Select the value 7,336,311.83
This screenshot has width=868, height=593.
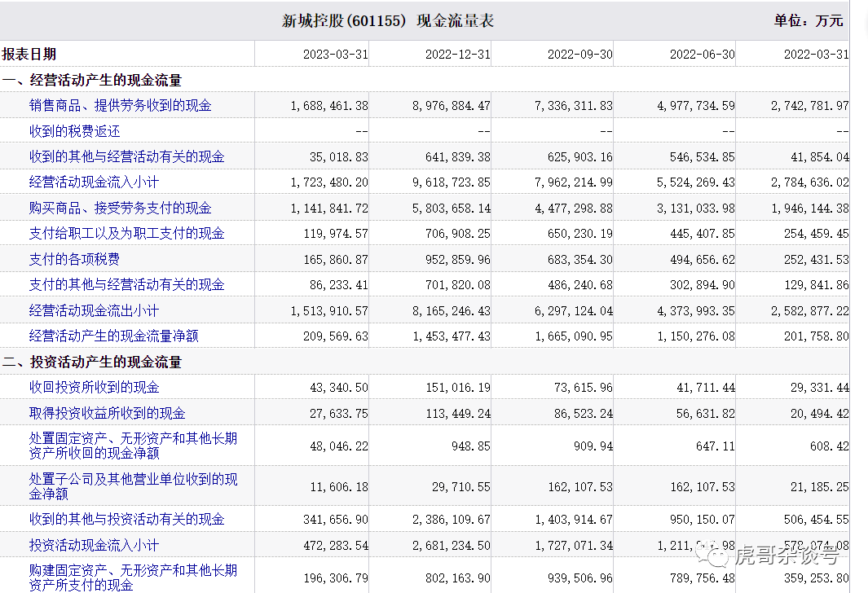pyautogui.click(x=574, y=106)
